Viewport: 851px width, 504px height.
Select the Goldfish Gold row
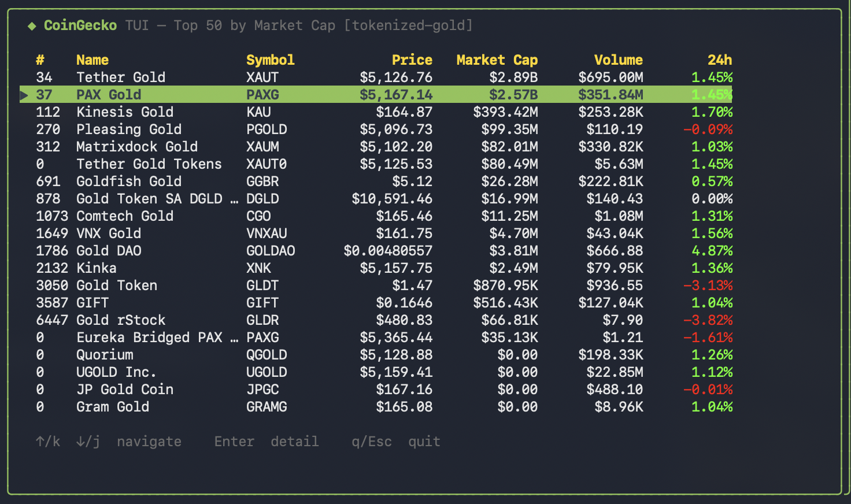click(376, 181)
